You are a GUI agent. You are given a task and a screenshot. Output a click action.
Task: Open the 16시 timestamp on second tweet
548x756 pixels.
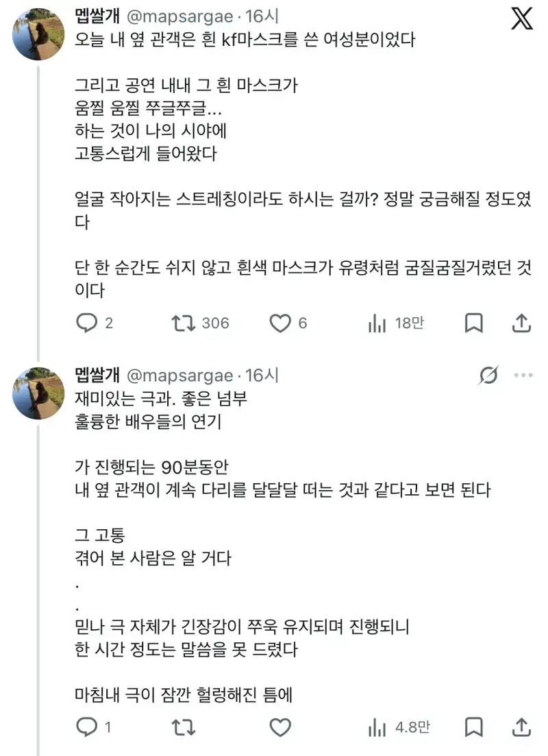pyautogui.click(x=262, y=375)
